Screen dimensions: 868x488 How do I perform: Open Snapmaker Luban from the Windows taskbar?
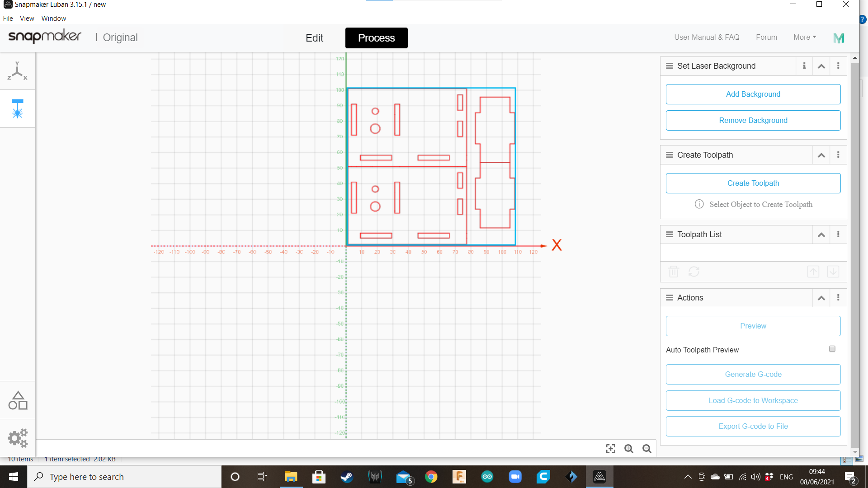point(599,477)
